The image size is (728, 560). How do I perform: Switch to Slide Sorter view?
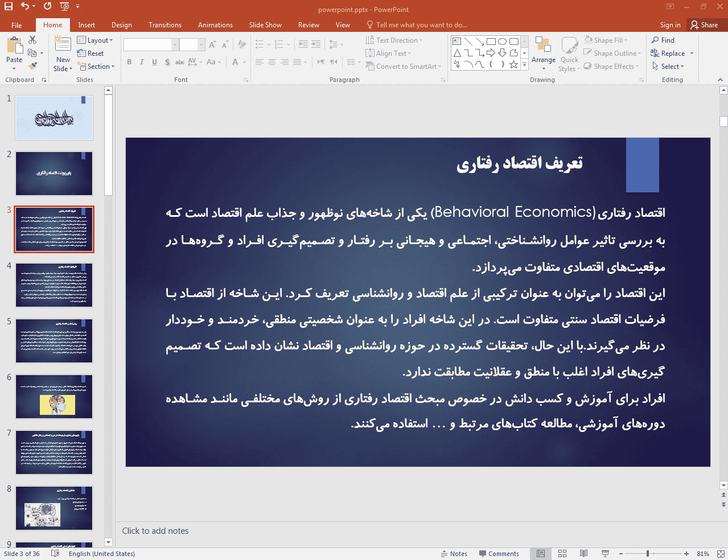pos(562,554)
